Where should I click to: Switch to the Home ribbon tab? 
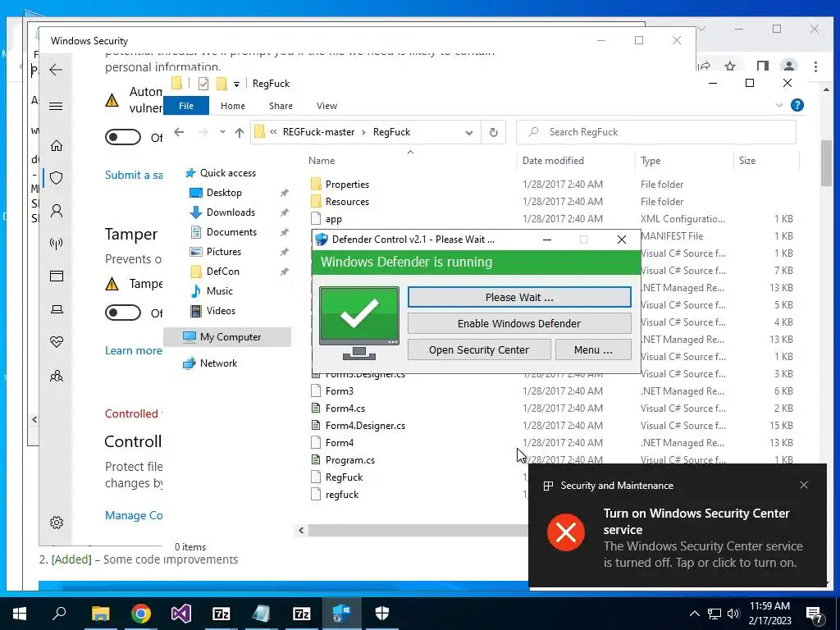click(232, 106)
